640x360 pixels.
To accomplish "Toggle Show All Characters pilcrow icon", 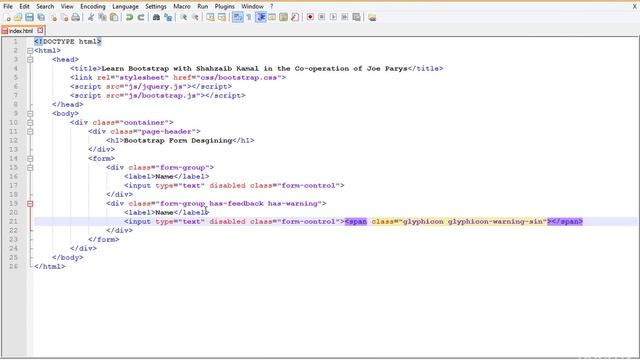I will click(x=249, y=17).
